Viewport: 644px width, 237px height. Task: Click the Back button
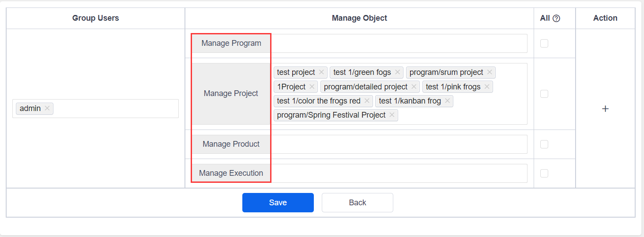[x=357, y=203]
